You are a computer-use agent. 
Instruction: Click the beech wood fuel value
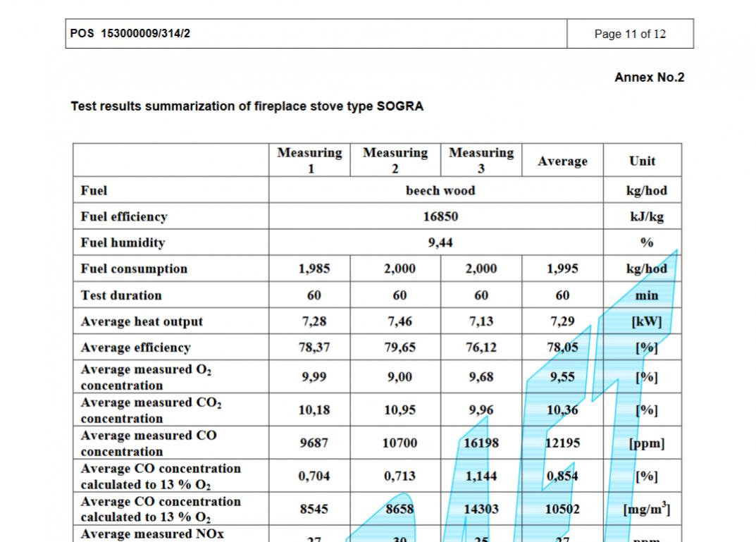pyautogui.click(x=440, y=190)
